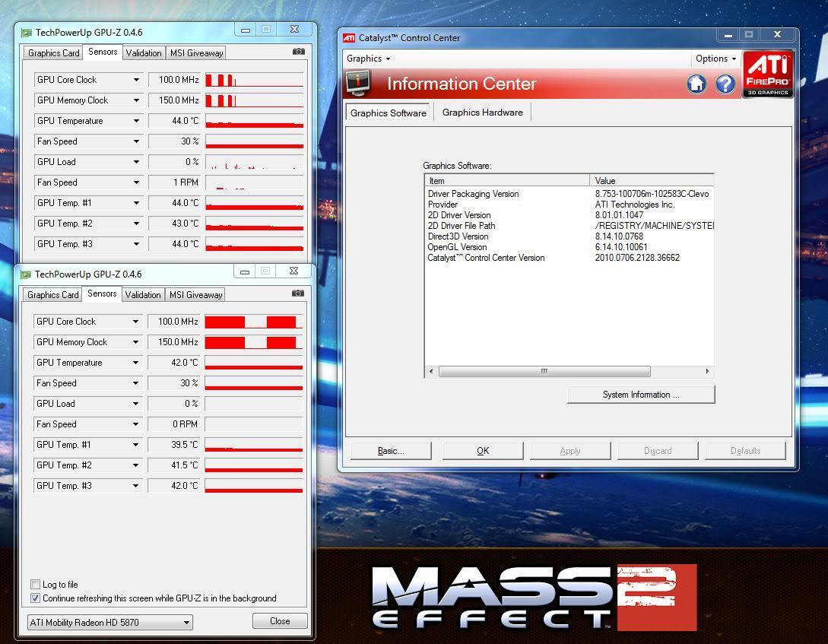Switch to Graphics Card tab in lower GPU-Z
The height and width of the screenshot is (644, 828).
click(52, 294)
